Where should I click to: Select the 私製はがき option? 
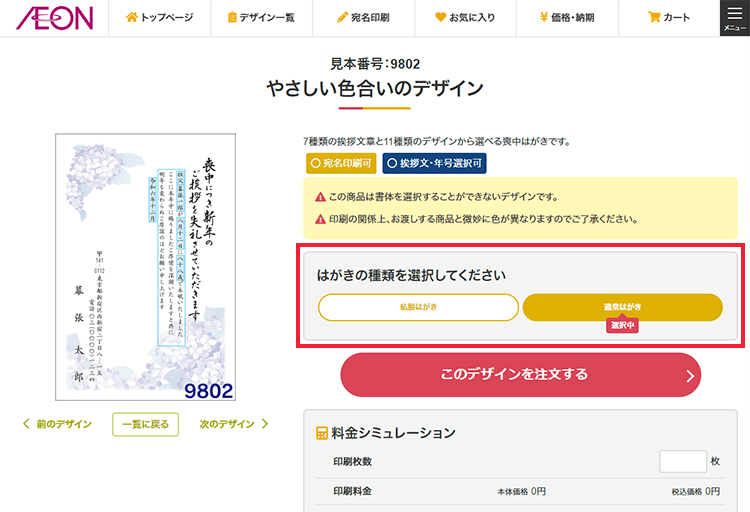point(419,307)
